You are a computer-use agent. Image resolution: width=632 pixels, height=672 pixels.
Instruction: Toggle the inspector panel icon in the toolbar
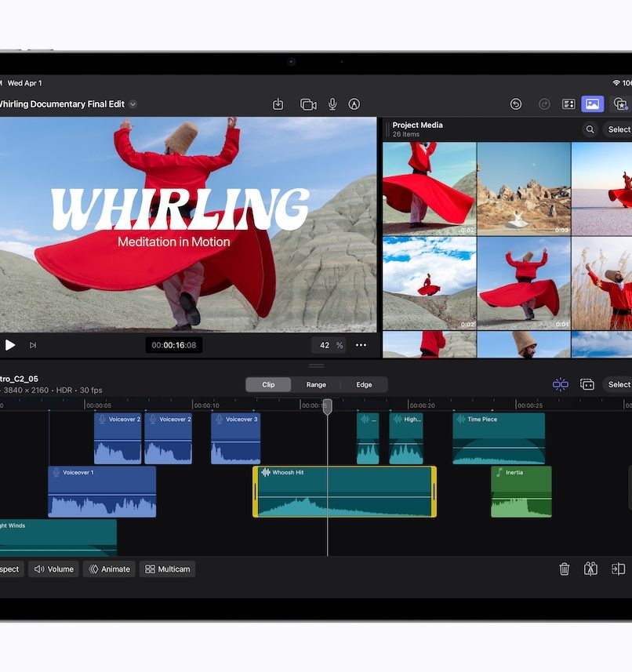click(x=568, y=104)
